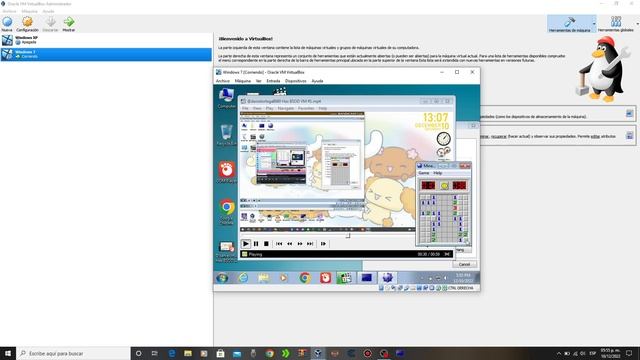Open Máquina menu in VirtualBox Manager
This screenshot has width=640, height=360.
click(x=29, y=11)
